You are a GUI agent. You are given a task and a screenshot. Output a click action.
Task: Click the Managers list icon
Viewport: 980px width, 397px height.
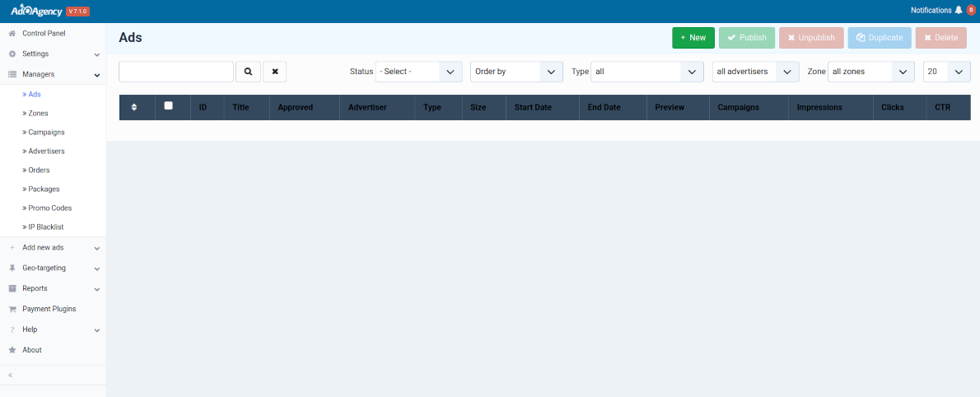point(12,74)
